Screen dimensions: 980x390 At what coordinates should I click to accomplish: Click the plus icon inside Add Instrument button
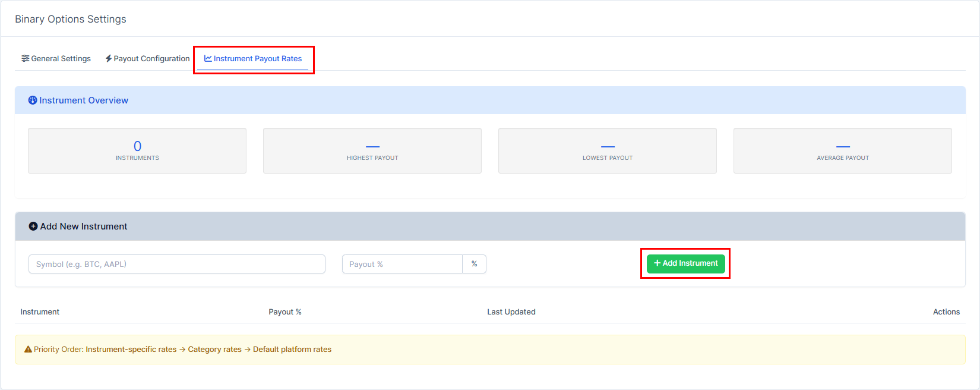(657, 263)
